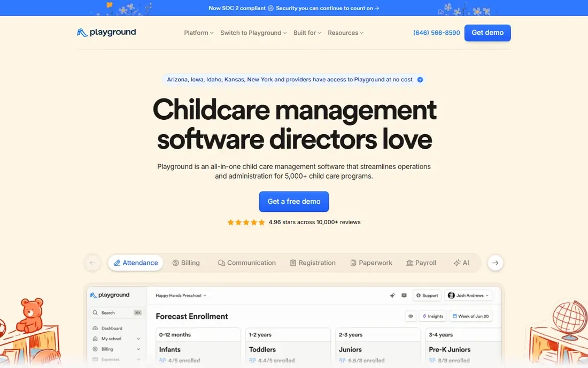
Task: Expand the Resources menu
Action: tap(345, 33)
